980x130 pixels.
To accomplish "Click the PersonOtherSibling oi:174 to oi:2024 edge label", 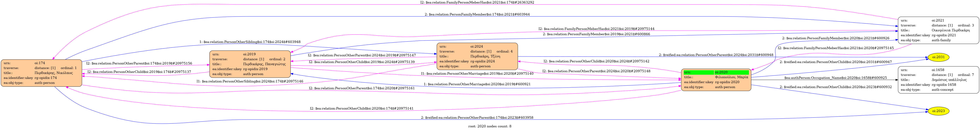I will (x=250, y=42).
